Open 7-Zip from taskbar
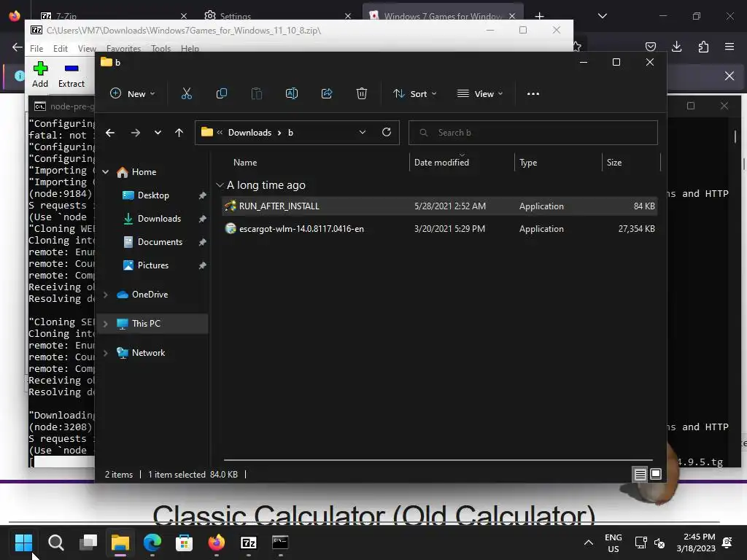747x560 pixels. [x=249, y=542]
